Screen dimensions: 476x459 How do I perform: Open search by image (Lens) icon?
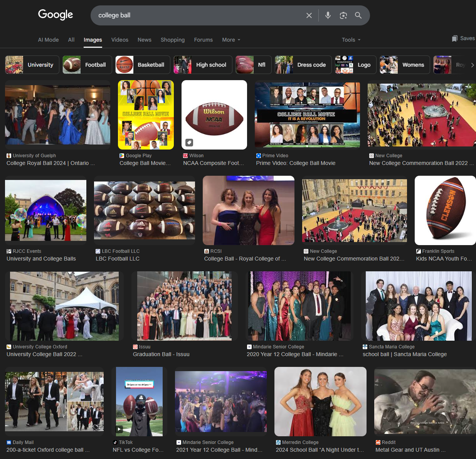pos(343,15)
